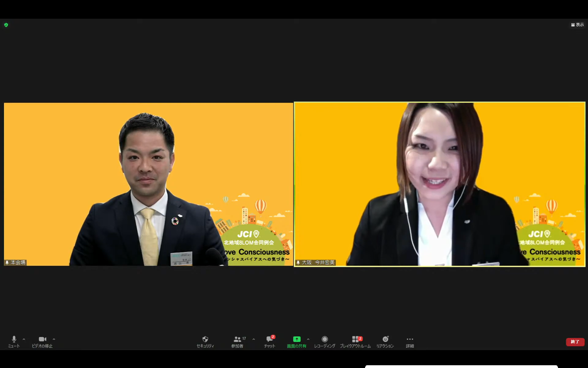588x368 pixels.
Task: Open Breakout Rooms
Action: click(x=355, y=341)
